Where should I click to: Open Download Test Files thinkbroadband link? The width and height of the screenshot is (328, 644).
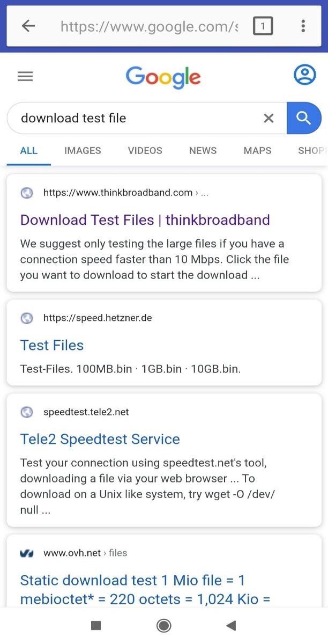coord(145,220)
